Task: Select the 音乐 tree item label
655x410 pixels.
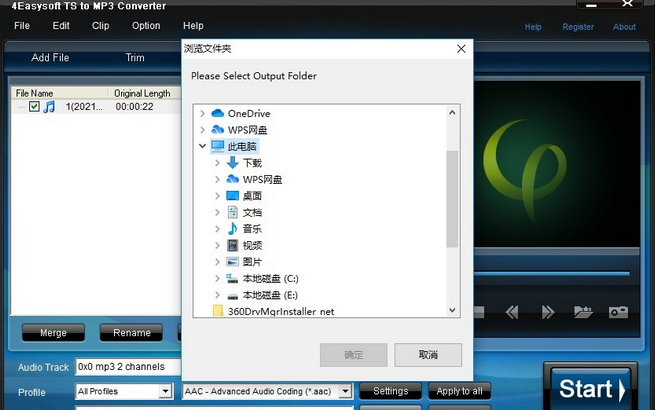Action: click(x=252, y=229)
